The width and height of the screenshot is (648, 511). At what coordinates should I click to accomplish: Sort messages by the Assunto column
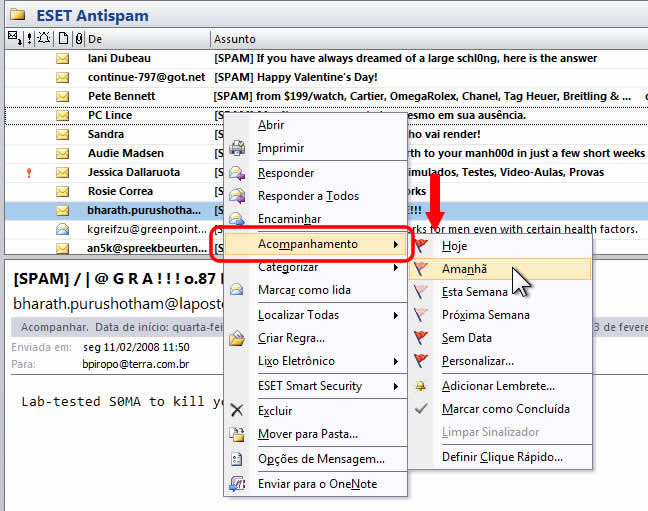click(429, 39)
